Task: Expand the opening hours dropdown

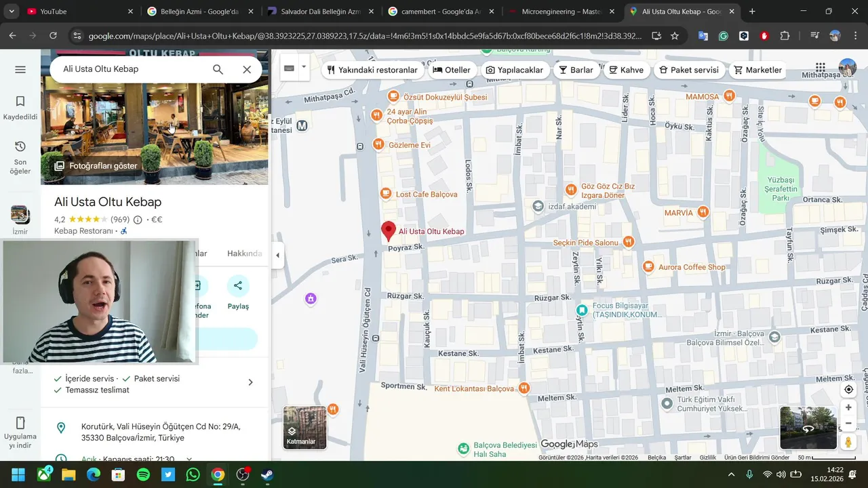Action: [189, 459]
